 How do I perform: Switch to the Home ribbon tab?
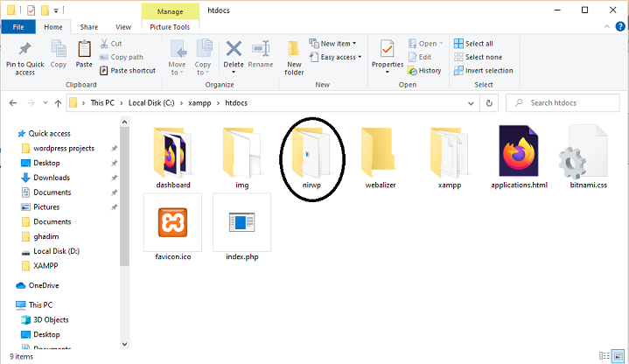[53, 27]
